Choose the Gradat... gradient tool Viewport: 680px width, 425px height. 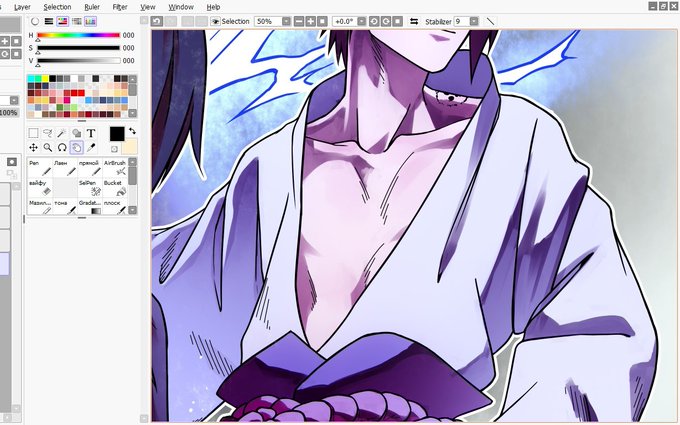click(90, 206)
